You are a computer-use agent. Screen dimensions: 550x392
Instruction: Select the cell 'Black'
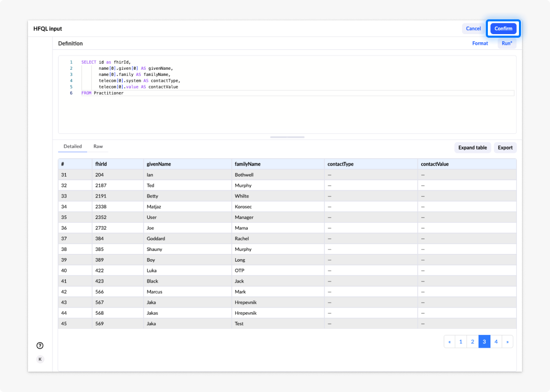point(187,281)
